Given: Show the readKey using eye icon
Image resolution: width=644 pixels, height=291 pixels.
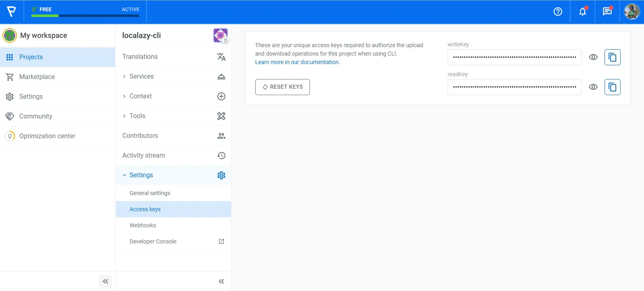Looking at the screenshot, I should pos(593,87).
